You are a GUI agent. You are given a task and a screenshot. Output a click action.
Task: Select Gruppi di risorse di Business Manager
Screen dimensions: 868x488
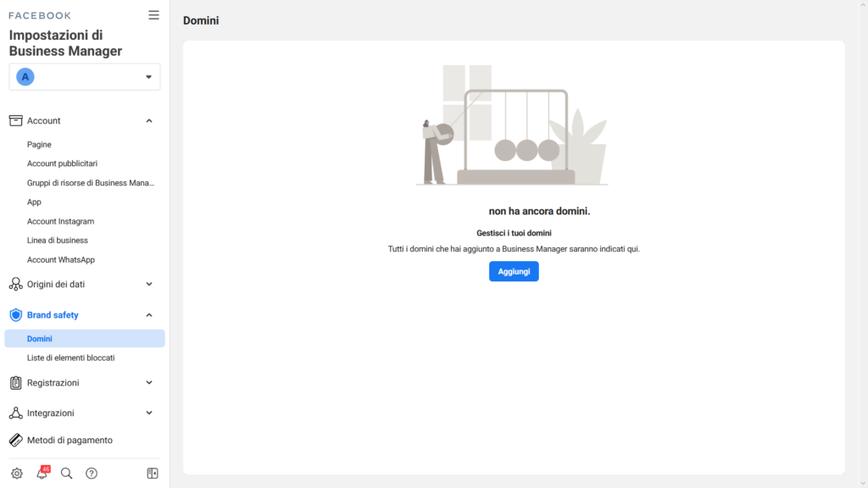(91, 183)
